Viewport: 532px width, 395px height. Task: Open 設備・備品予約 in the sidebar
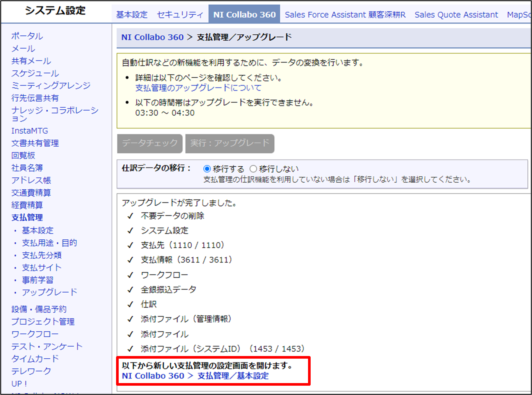[x=39, y=309]
